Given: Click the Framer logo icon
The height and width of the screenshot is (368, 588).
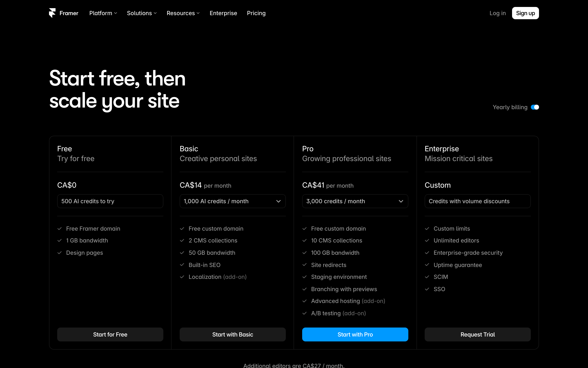Looking at the screenshot, I should point(52,13).
